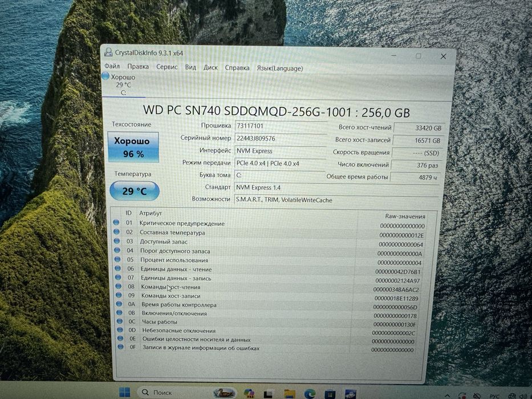Click the disk model title WD PC SN740
This screenshot has width=532, height=399.
click(277, 111)
